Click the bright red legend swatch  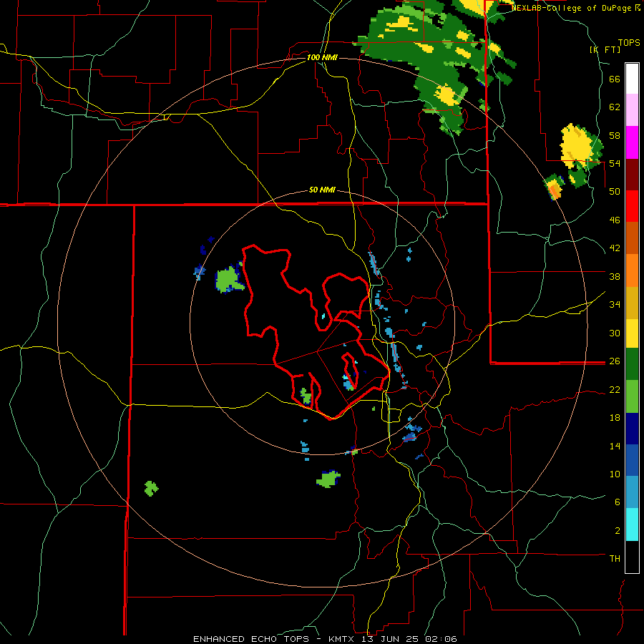[x=632, y=206]
